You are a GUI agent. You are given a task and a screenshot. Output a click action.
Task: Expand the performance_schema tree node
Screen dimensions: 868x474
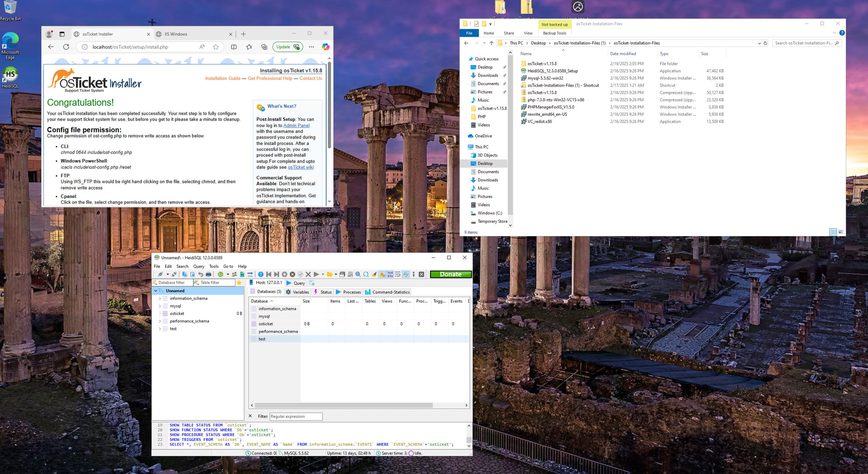160,321
